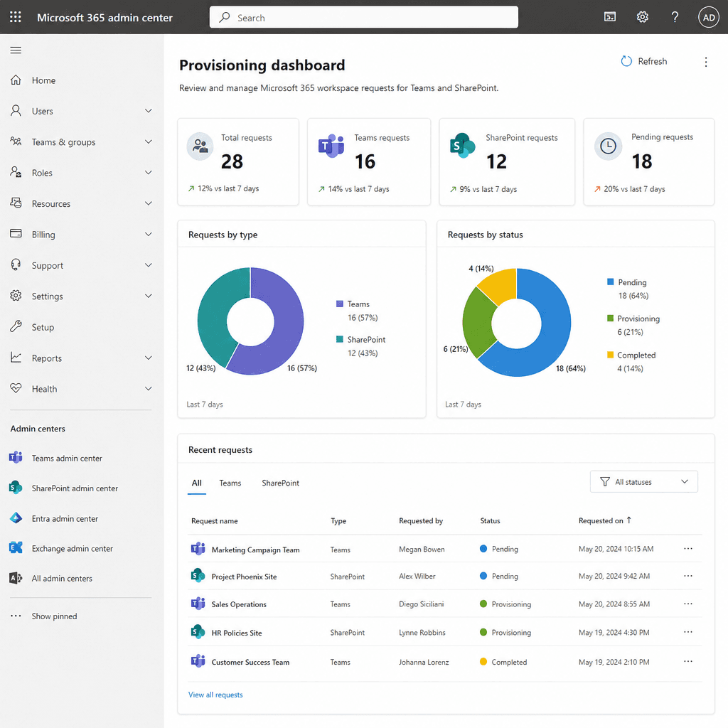
Task: Expand the Support nav section
Action: pyautogui.click(x=149, y=265)
